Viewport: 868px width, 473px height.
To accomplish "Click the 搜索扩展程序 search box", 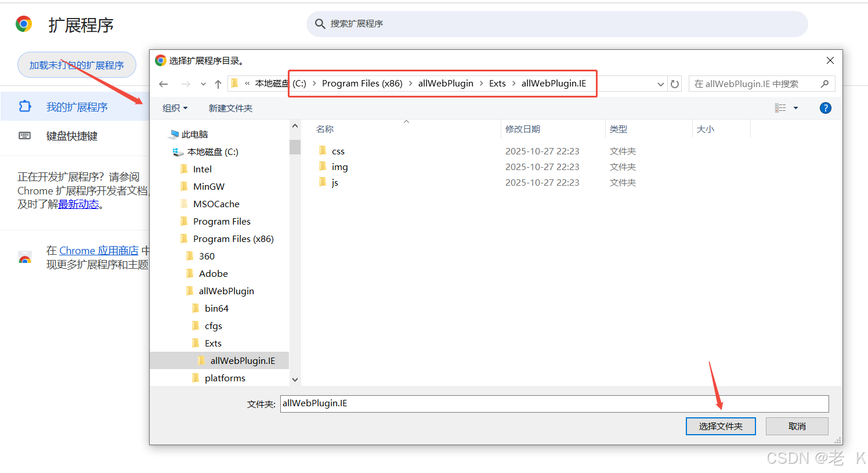I will tap(557, 24).
